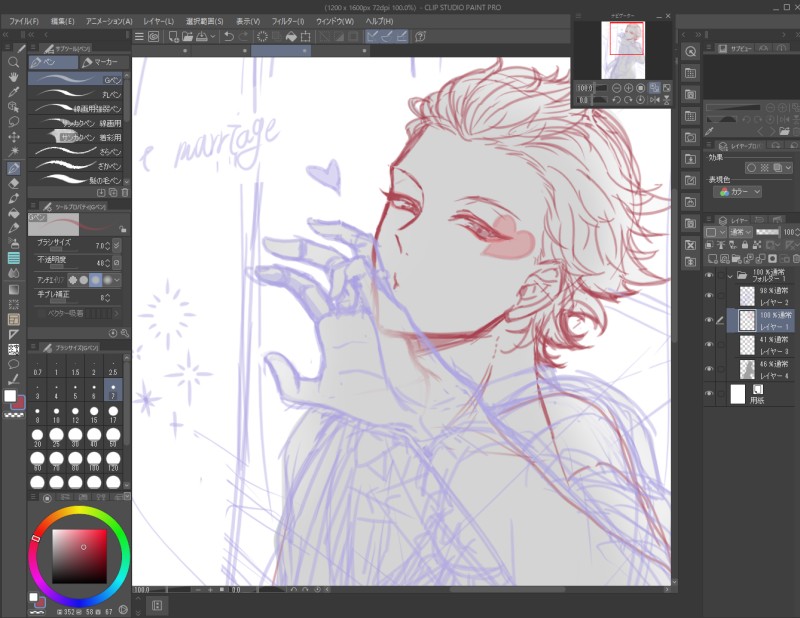
Task: Click the Redo arrow in command bar
Action: coord(243,36)
